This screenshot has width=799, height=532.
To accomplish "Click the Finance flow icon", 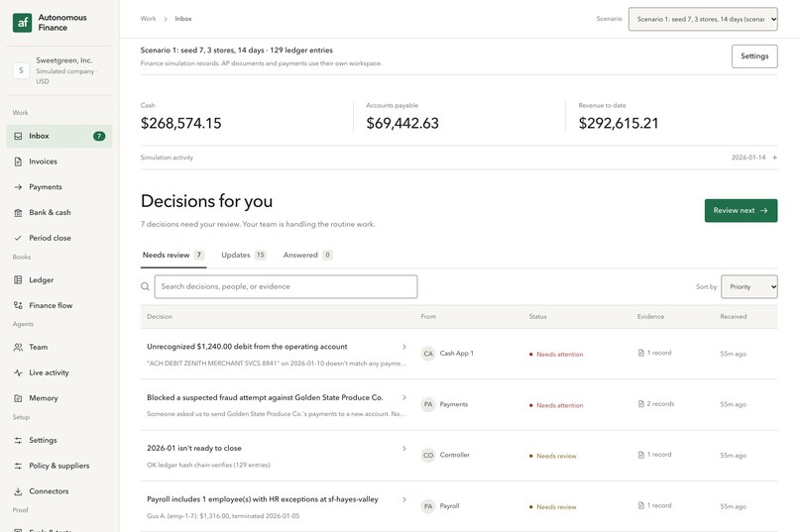I will coord(19,305).
